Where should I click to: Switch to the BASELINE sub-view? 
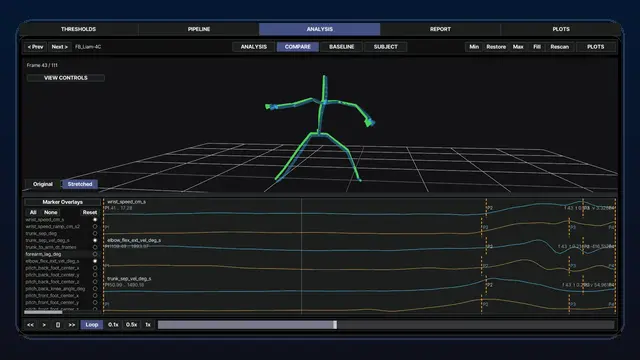342,47
